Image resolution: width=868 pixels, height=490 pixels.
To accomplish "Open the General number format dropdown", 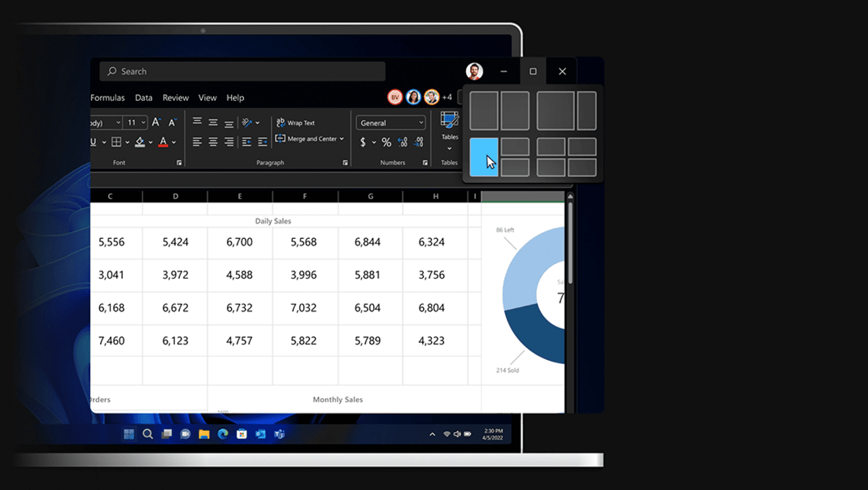I will (421, 123).
